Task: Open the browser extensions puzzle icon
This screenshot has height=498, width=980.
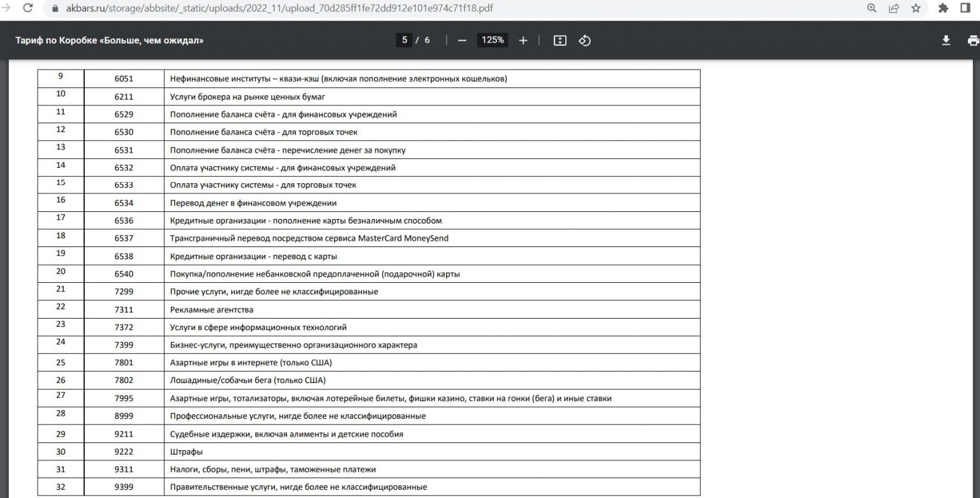Action: coord(944,8)
